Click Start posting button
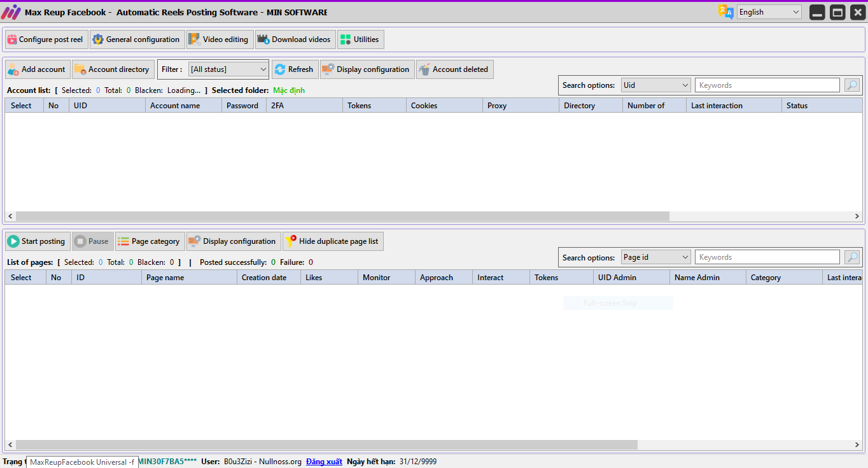The width and height of the screenshot is (868, 468). pos(38,241)
